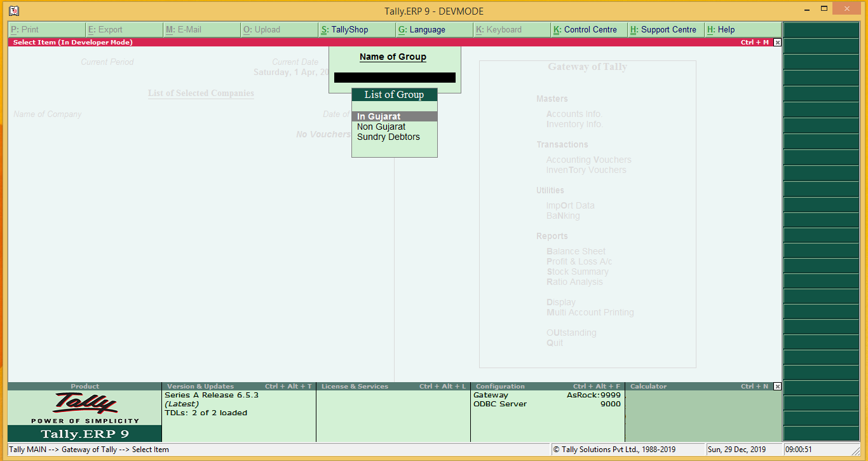The height and width of the screenshot is (461, 868).
Task: Pick 'Sundry Debtors' from the group list
Action: (388, 137)
